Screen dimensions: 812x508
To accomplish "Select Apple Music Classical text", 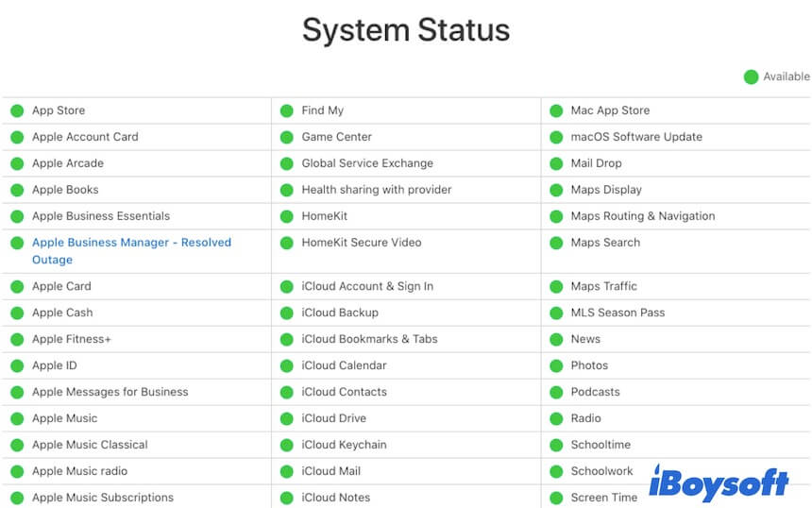I will [90, 445].
